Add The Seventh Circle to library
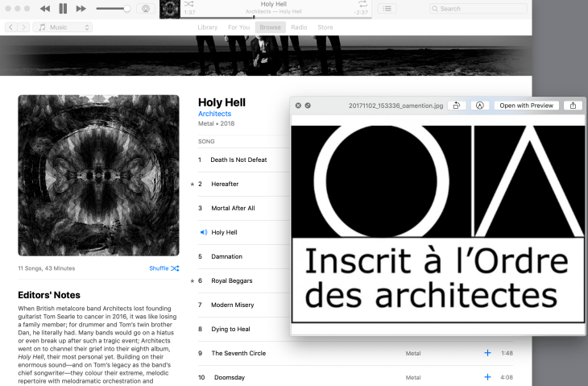This screenshot has height=386, width=588. click(x=487, y=353)
